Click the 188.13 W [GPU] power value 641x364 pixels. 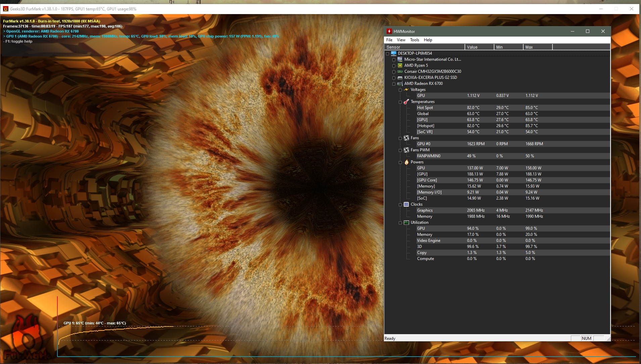[x=475, y=174]
